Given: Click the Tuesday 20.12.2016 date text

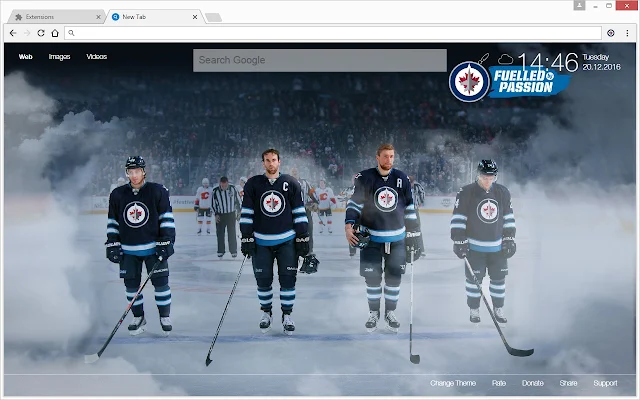Looking at the screenshot, I should pos(601,62).
